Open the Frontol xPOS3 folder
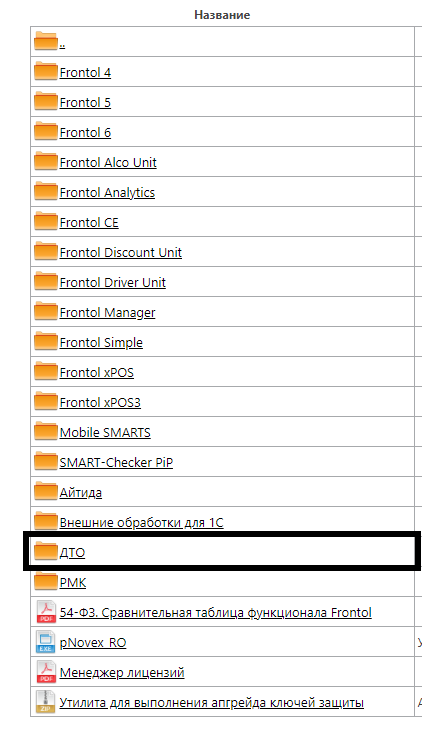Image resolution: width=422 pixels, height=730 pixels. tap(100, 403)
